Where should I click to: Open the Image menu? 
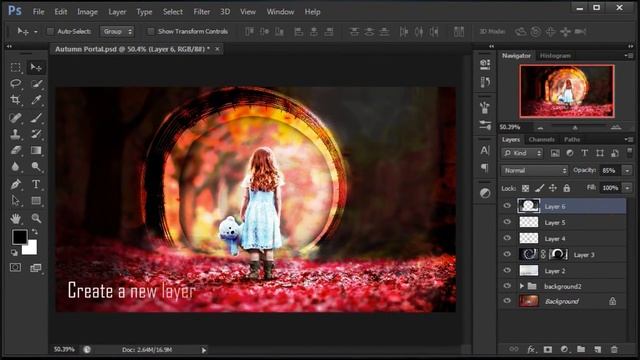point(87,12)
